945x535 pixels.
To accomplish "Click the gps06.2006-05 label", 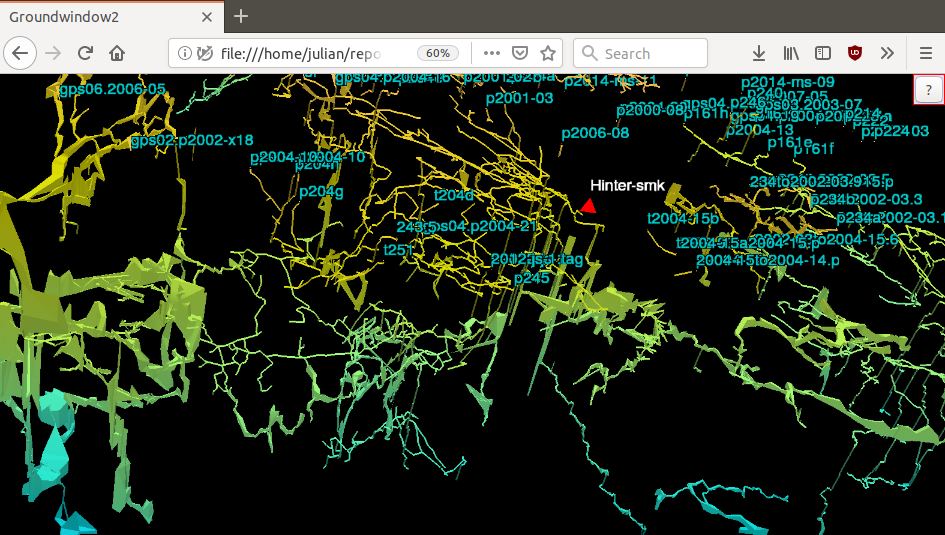I will point(113,90).
